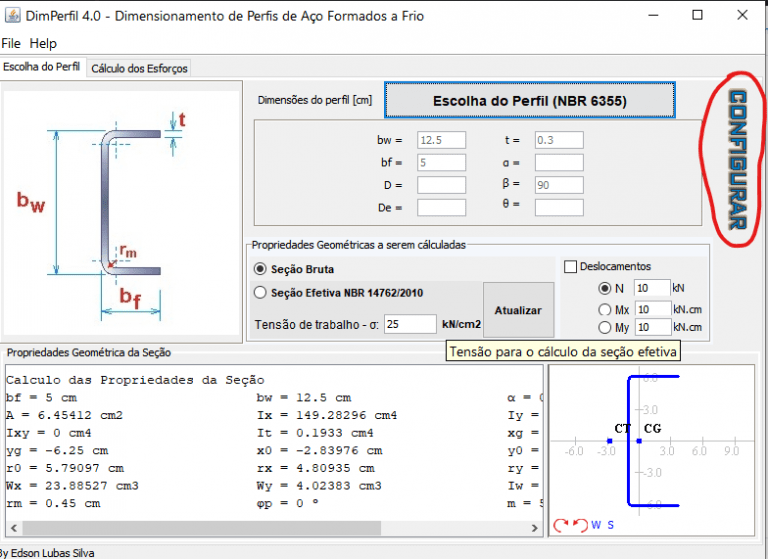Maximize the DimPerfil window
Screen dimensions: 768x559
697,15
